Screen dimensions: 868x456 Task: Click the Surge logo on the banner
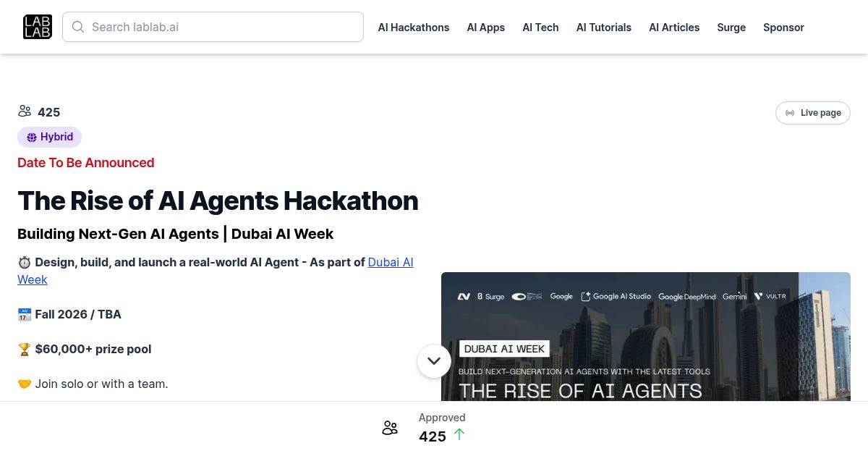(x=490, y=297)
